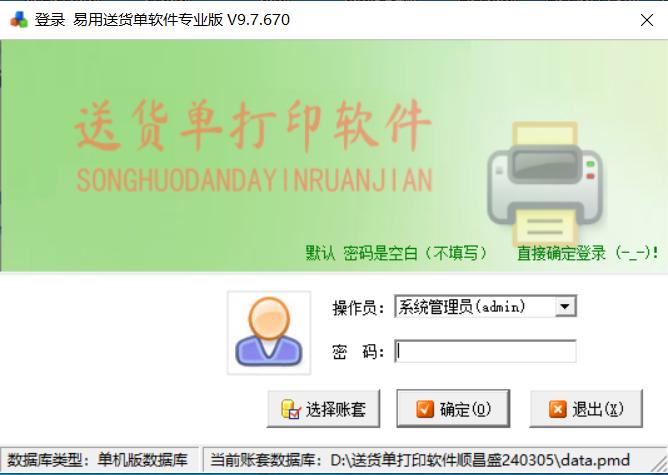This screenshot has height=475, width=668.
Task: Click the database icon on 选择账套 button
Action: [291, 409]
